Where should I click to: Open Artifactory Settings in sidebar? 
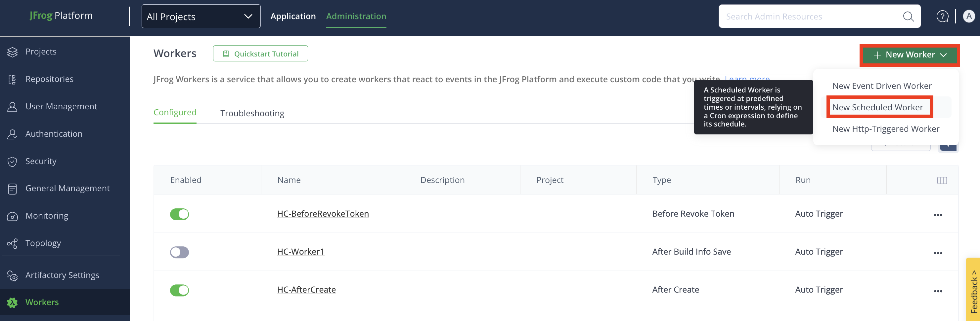62,275
